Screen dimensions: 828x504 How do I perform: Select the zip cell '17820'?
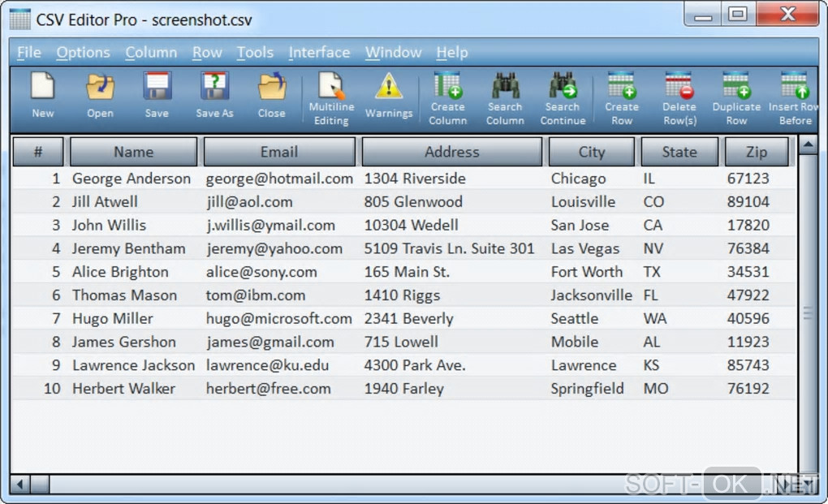[x=748, y=225]
